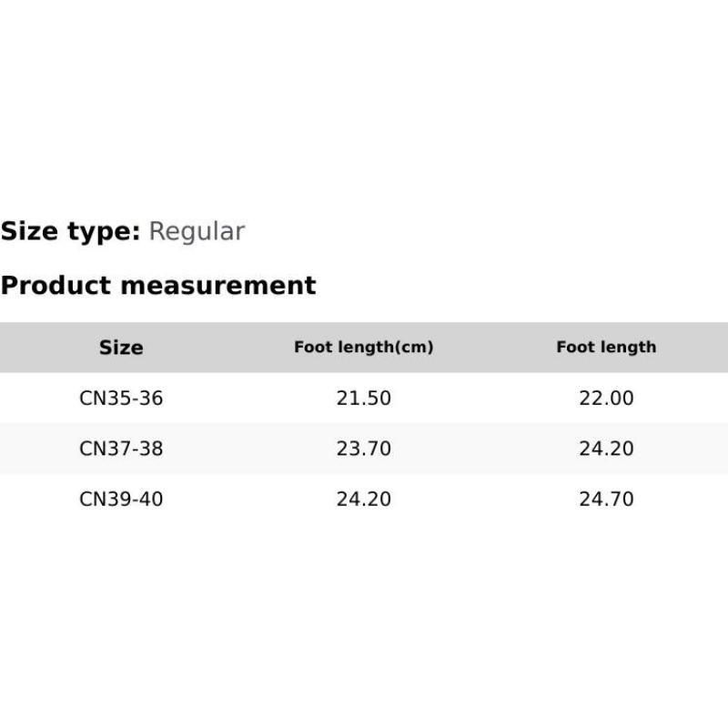
Task: Click the 23.70 foot length value
Action: coord(364,449)
